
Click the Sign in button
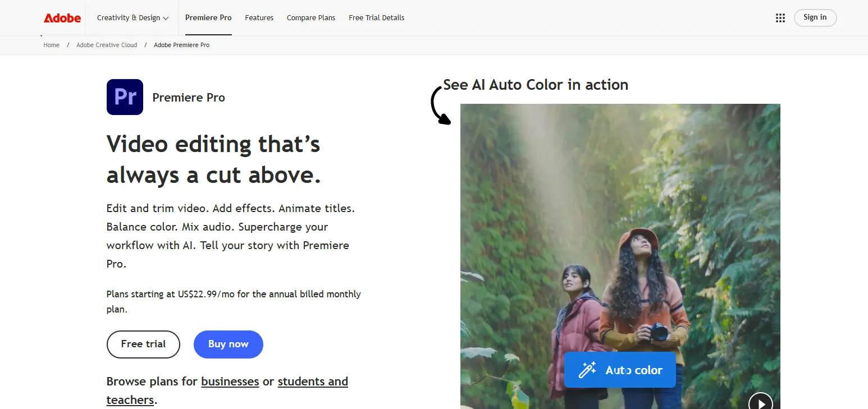coord(815,17)
